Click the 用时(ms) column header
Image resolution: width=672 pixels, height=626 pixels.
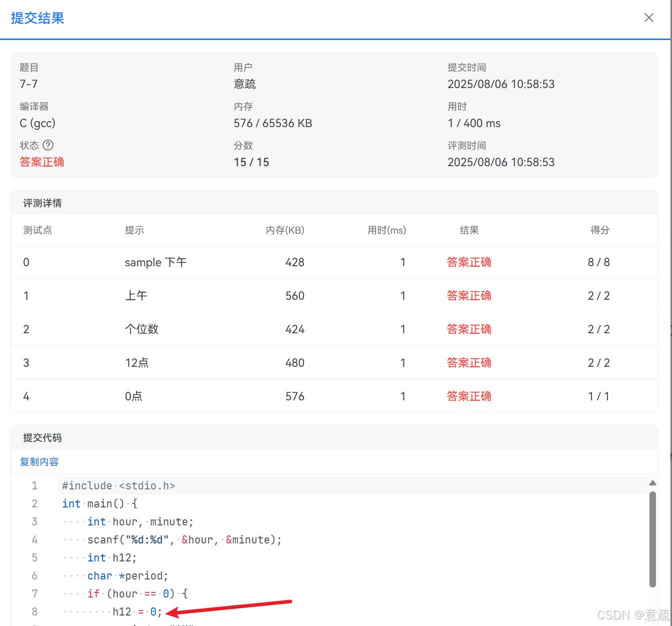(x=386, y=230)
